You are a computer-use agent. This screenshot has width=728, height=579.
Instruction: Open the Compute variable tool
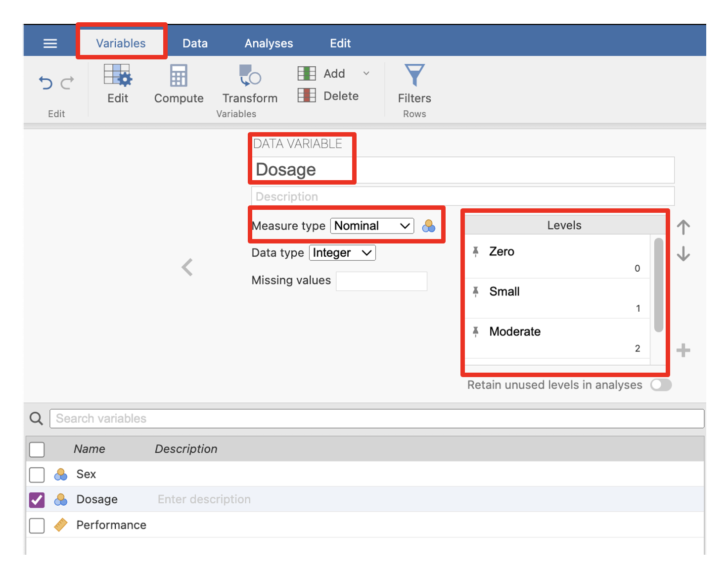pyautogui.click(x=179, y=84)
